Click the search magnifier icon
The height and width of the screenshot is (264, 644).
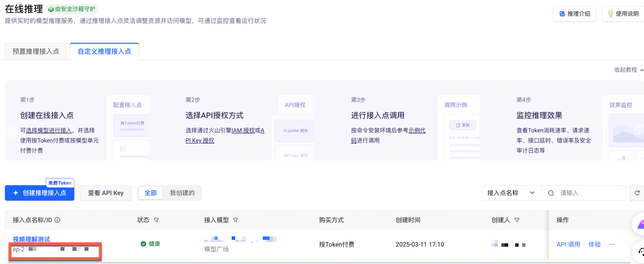click(551, 193)
